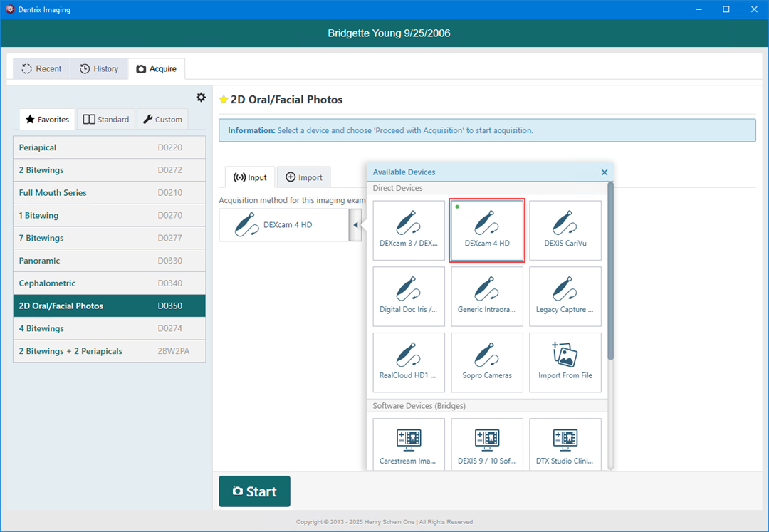
Task: Pick the Digital Doc Iris camera
Action: 409,296
